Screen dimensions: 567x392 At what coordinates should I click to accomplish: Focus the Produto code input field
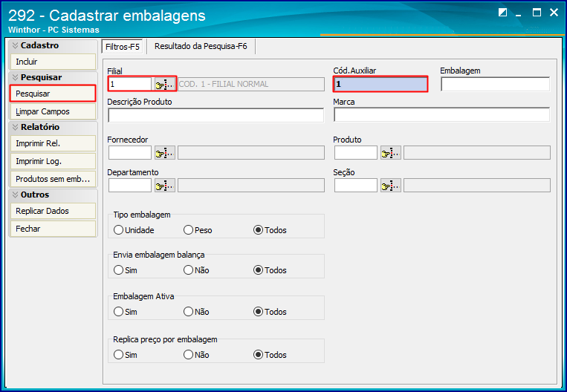click(356, 153)
